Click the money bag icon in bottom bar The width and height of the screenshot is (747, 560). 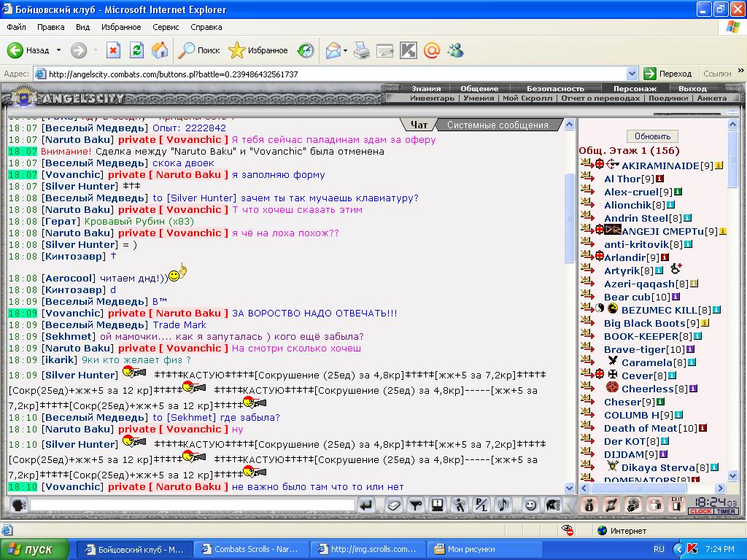pyautogui.click(x=589, y=505)
